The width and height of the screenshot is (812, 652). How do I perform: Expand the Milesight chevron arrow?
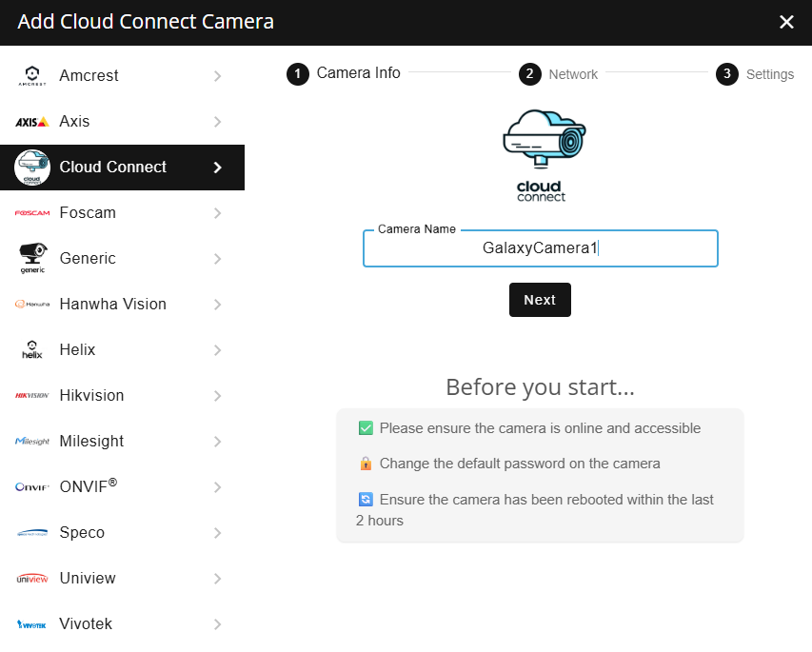(x=218, y=442)
